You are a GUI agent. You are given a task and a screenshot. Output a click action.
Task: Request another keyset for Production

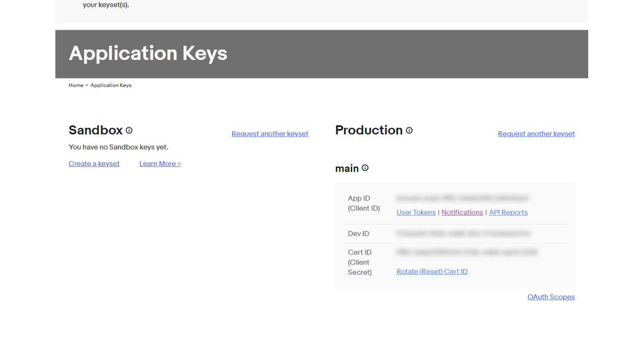536,134
